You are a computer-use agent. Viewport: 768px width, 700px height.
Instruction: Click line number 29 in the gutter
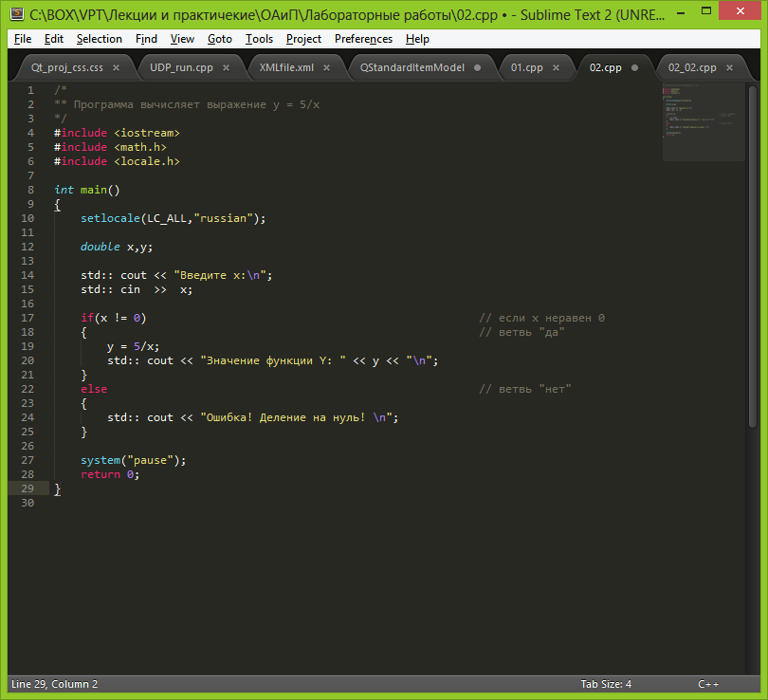coord(27,488)
